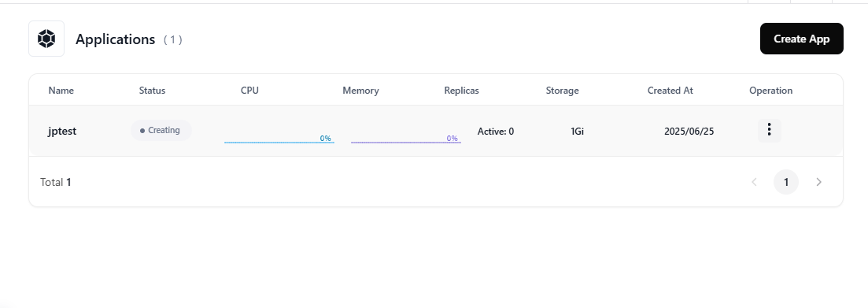
Task: Go to the next page arrow
Action: (x=818, y=182)
